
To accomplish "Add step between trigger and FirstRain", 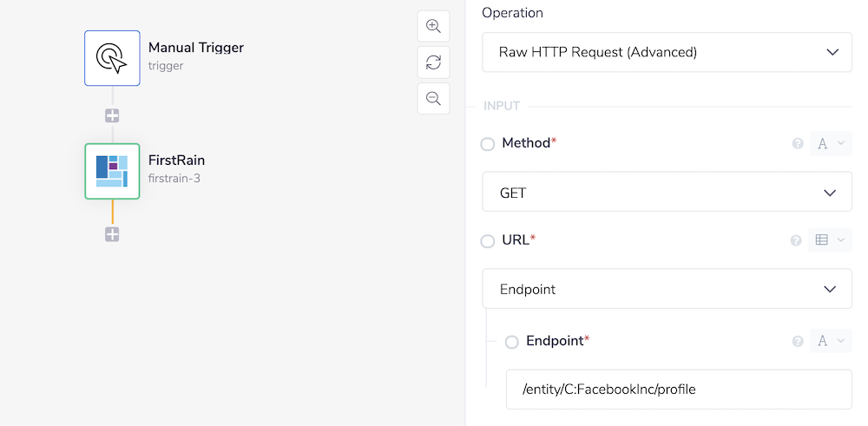I will tap(112, 115).
